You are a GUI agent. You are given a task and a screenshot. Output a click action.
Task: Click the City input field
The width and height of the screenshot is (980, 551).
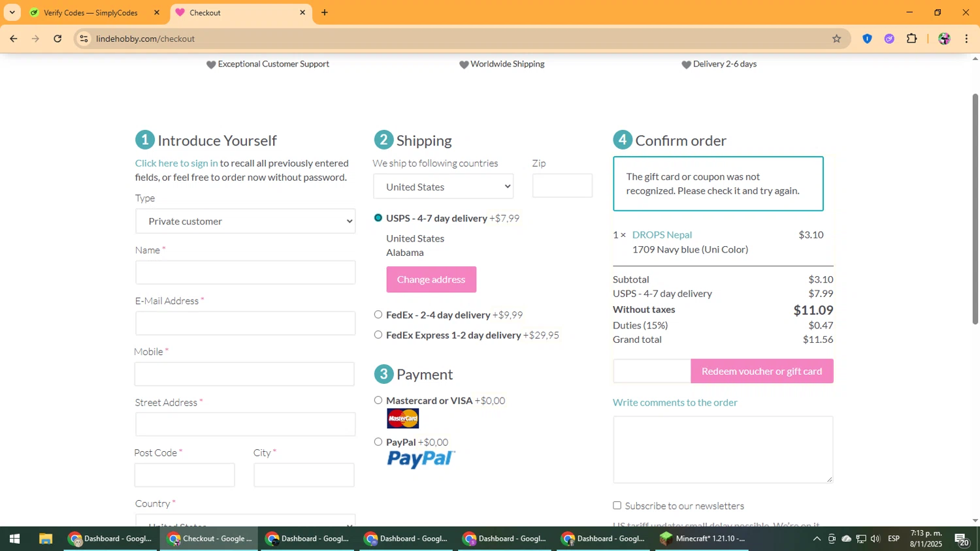pyautogui.click(x=304, y=475)
